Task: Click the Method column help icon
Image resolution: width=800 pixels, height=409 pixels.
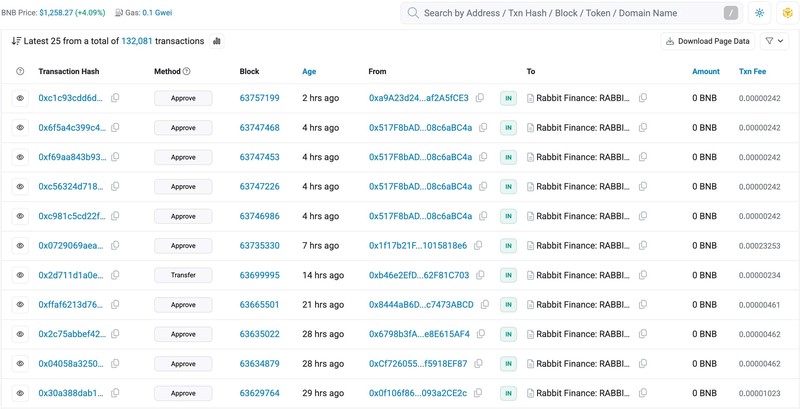Action: pyautogui.click(x=187, y=72)
